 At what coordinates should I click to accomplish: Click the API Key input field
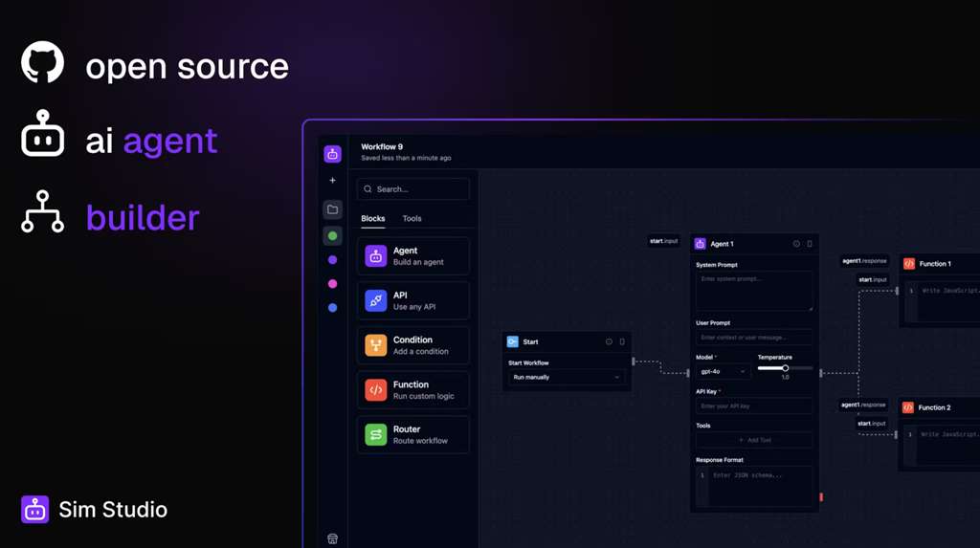point(754,406)
